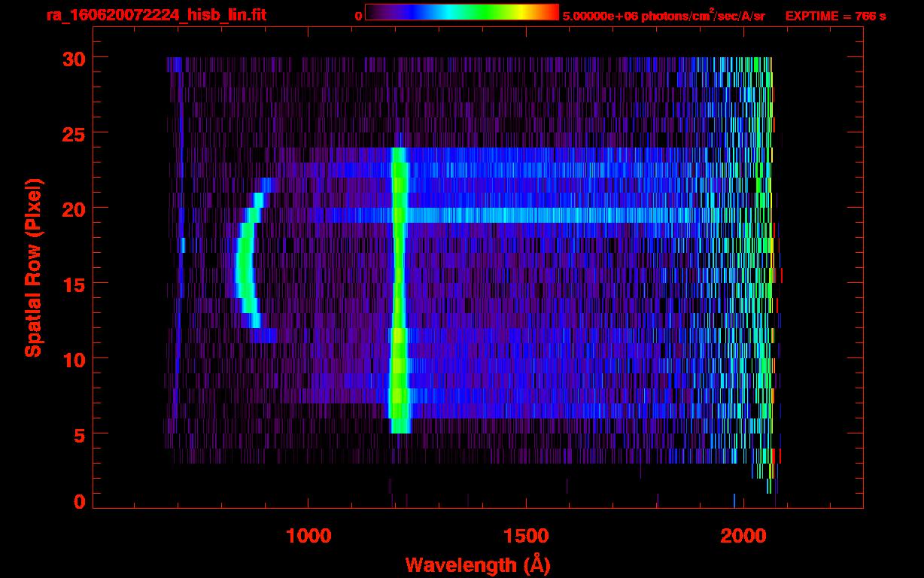The image size is (924, 578).
Task: Click the EXPTIME = 766 s text
Action: pyautogui.click(x=835, y=16)
